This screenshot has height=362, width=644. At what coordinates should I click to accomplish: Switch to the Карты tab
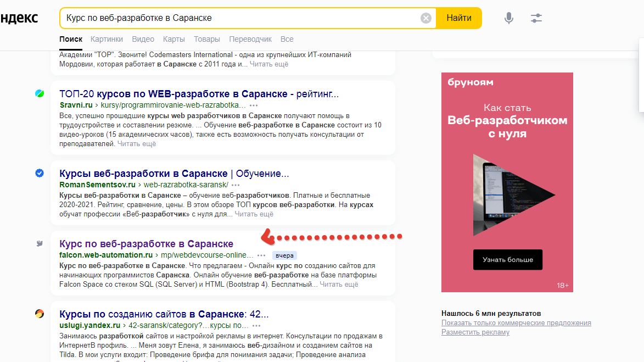click(x=173, y=39)
